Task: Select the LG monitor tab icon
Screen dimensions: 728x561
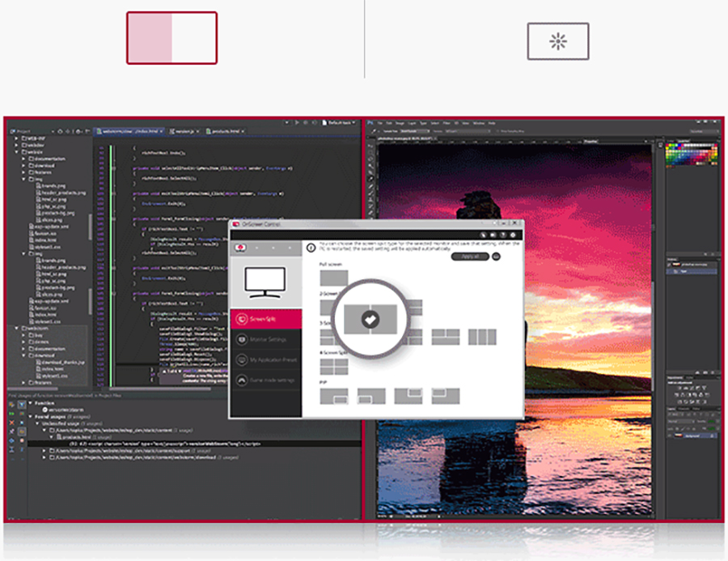Action: [240, 248]
